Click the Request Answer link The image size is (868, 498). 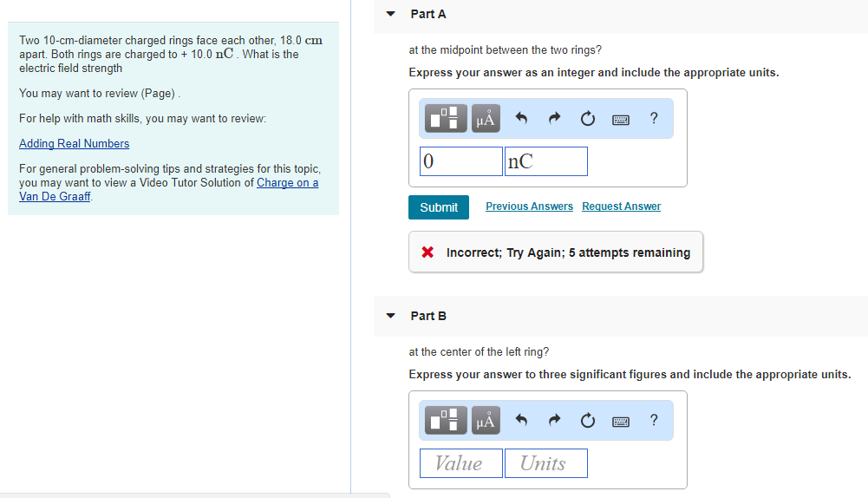point(621,206)
